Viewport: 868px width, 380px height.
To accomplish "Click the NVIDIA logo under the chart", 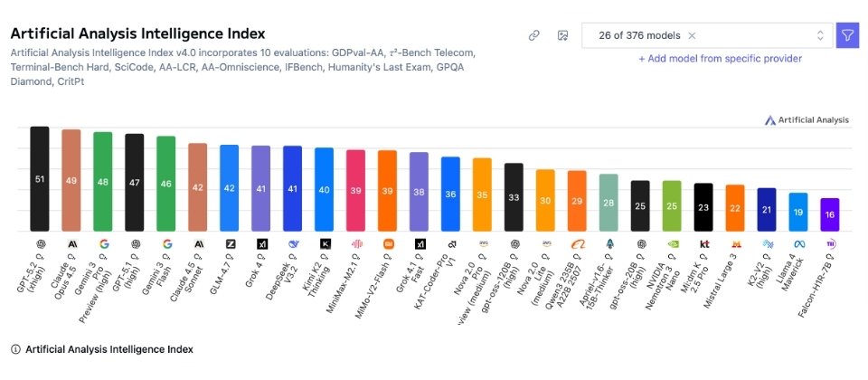I will (x=672, y=243).
